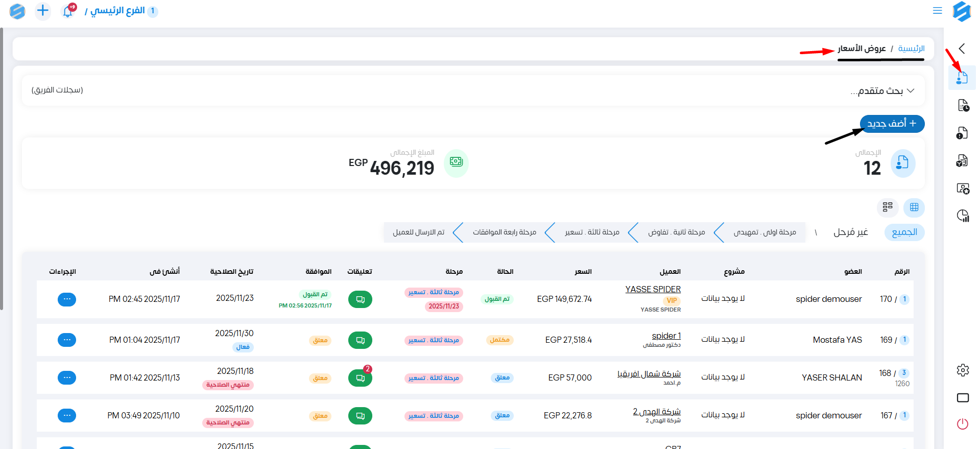Collapse the right sidebar with arrow
980x449 pixels.
pos(962,49)
